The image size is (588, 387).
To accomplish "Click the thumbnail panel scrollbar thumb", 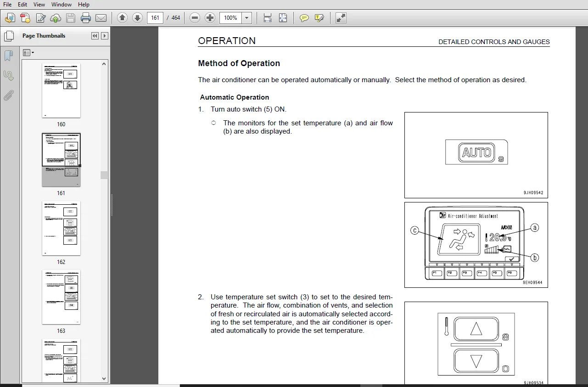I will 104,175.
